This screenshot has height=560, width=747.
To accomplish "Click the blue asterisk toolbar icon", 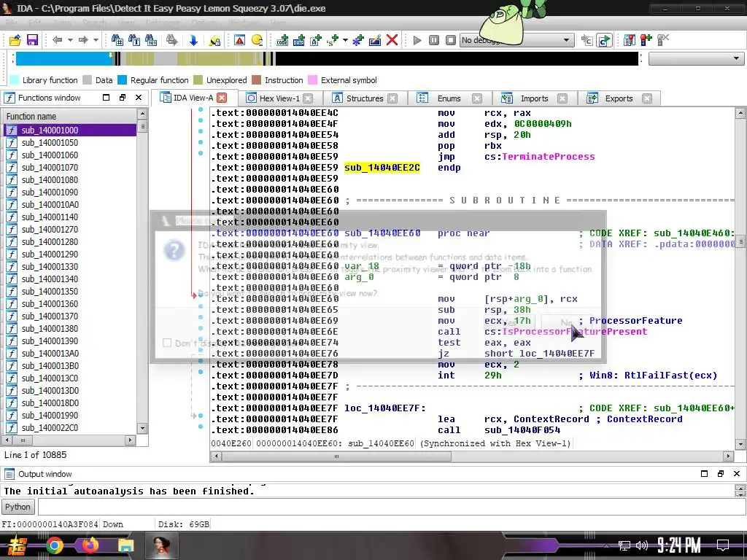I will tap(357, 40).
